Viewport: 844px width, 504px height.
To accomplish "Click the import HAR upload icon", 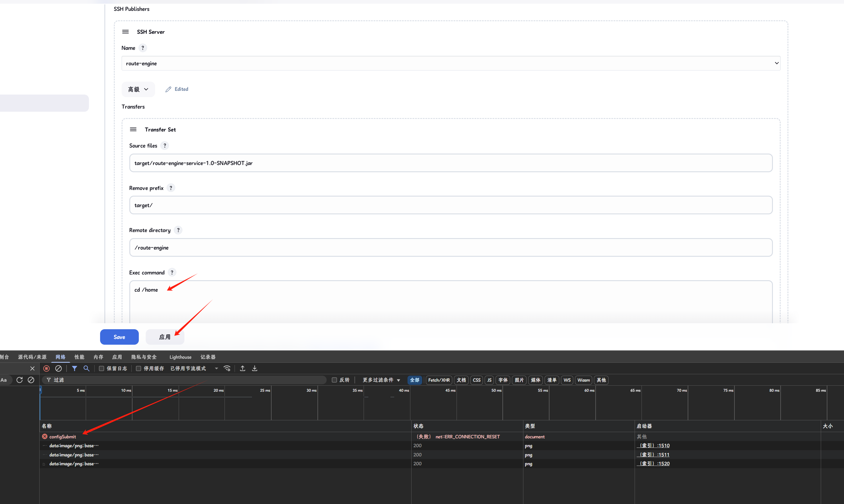I will [x=243, y=368].
